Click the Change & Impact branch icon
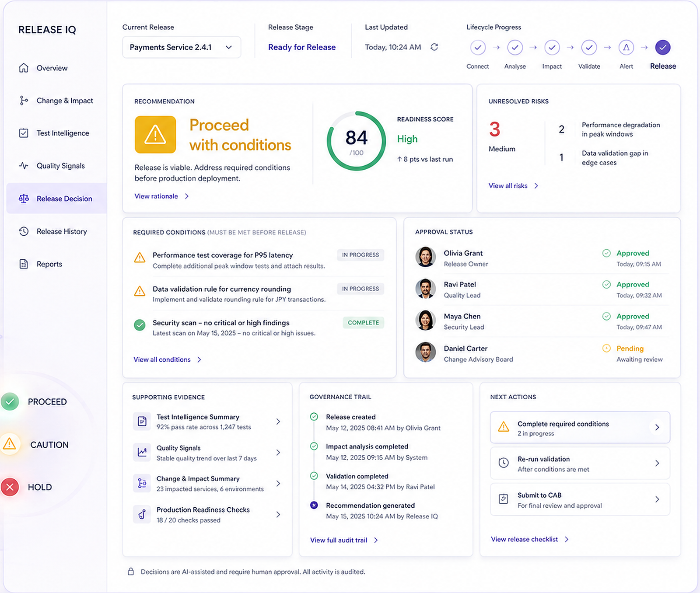Viewport: 700px width, 593px height. click(24, 101)
